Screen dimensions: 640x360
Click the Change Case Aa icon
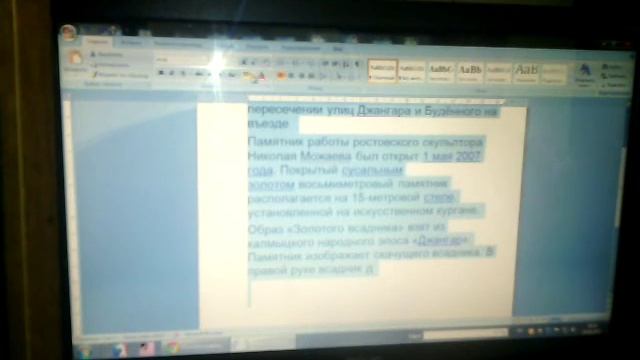[232, 75]
